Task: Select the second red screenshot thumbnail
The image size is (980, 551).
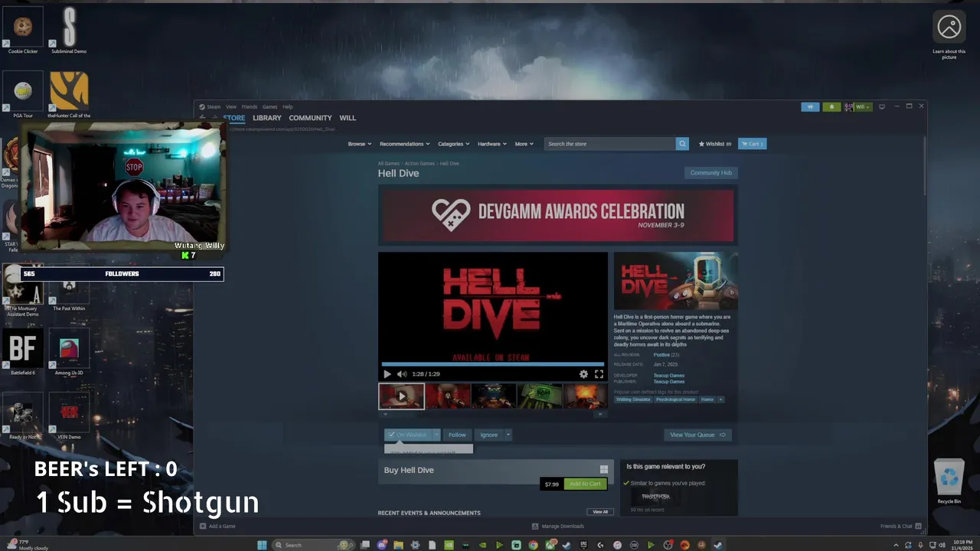Action: coord(447,396)
